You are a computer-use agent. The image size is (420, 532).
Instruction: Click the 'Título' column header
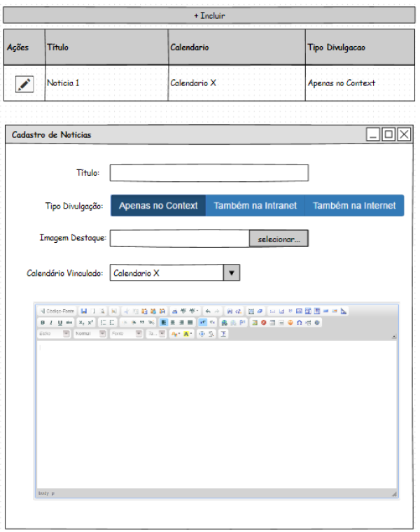[106, 48]
